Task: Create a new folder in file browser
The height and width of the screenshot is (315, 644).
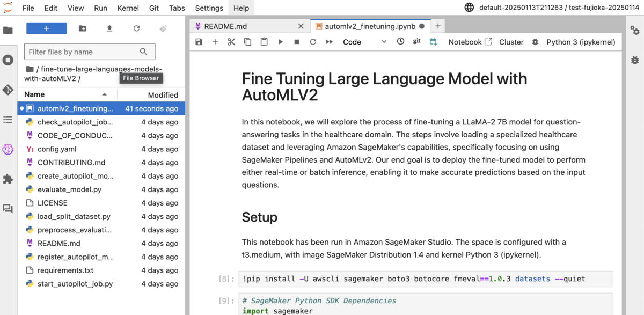Action: click(83, 28)
